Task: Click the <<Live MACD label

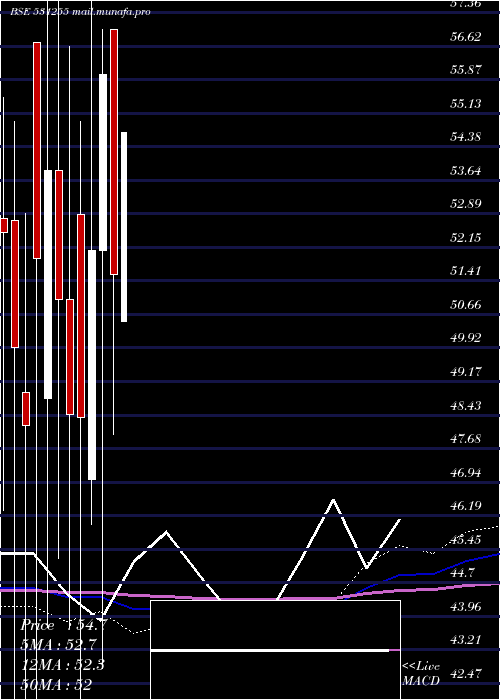Action: point(421,674)
